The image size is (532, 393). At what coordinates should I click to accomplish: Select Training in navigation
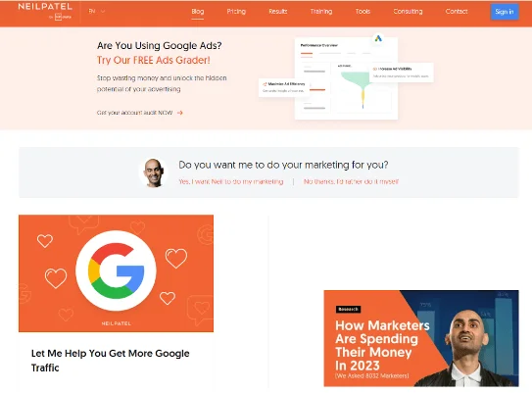321,12
